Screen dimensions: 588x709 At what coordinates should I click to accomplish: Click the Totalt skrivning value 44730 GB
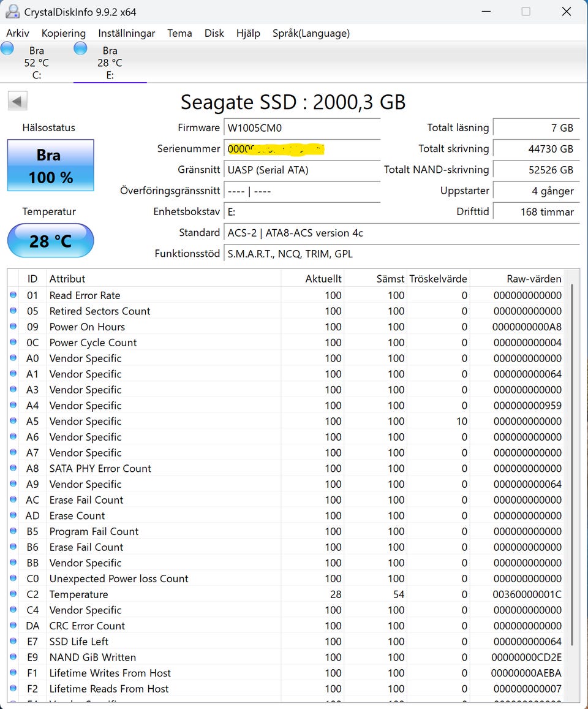click(x=536, y=149)
